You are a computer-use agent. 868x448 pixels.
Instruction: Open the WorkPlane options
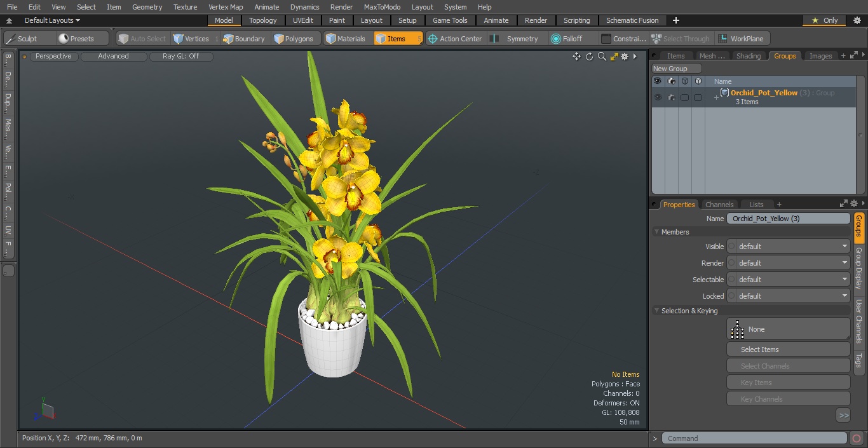tap(742, 39)
